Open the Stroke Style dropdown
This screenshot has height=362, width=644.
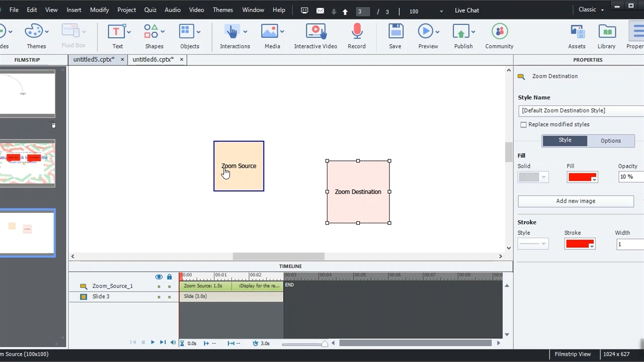[533, 244]
